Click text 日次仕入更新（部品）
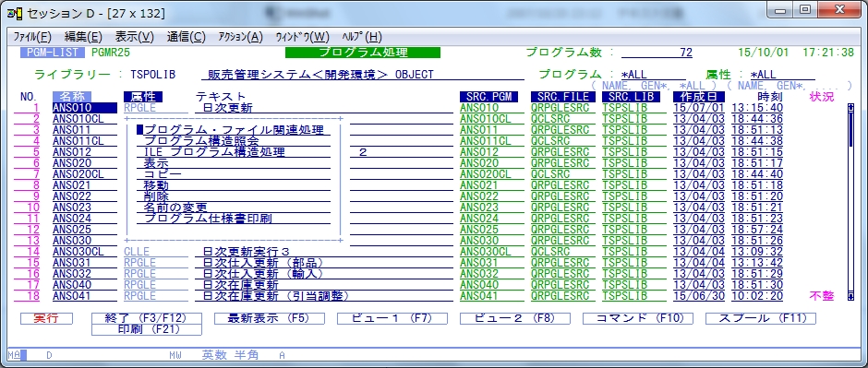Screen dimensions: 868x368 pos(263,263)
